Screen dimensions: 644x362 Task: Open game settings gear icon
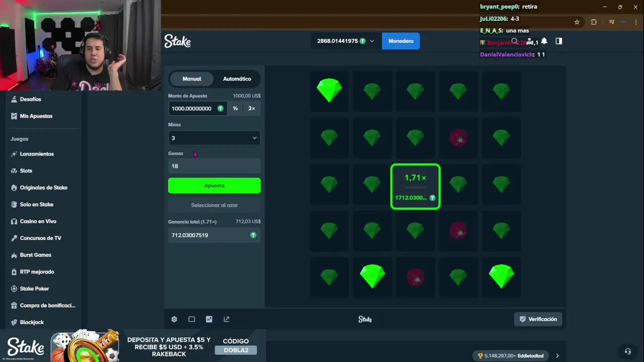pyautogui.click(x=174, y=319)
